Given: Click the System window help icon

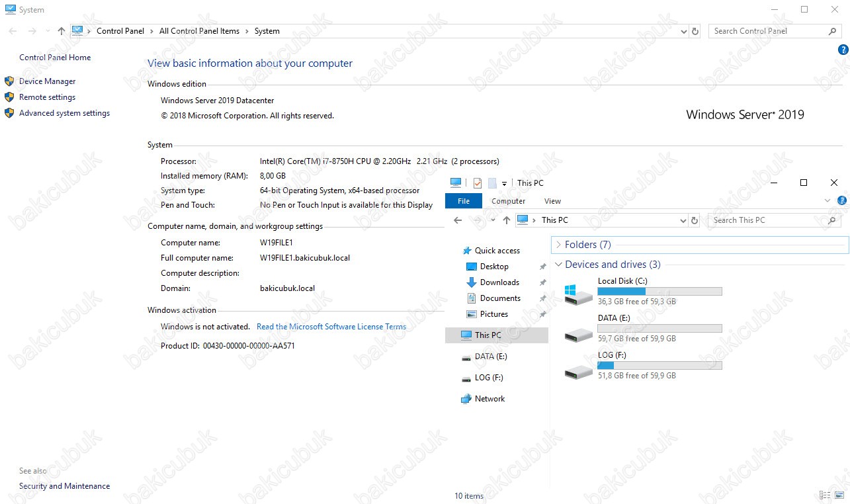Looking at the screenshot, I should [x=843, y=50].
